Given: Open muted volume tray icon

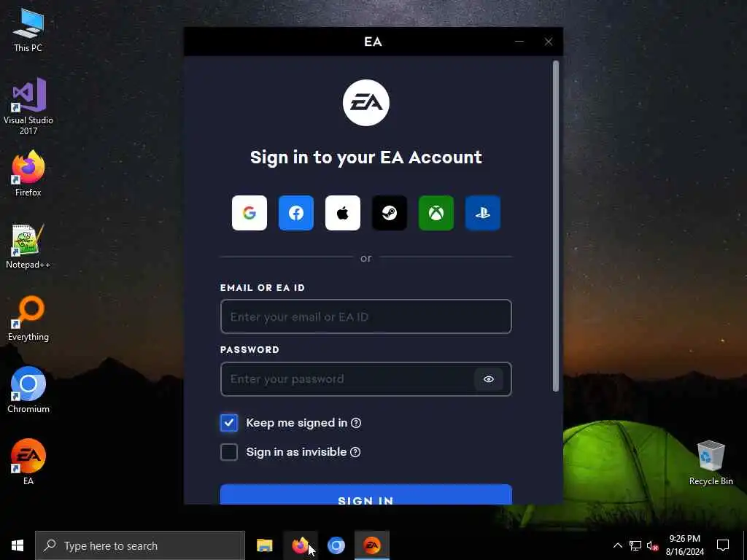Looking at the screenshot, I should tap(653, 545).
